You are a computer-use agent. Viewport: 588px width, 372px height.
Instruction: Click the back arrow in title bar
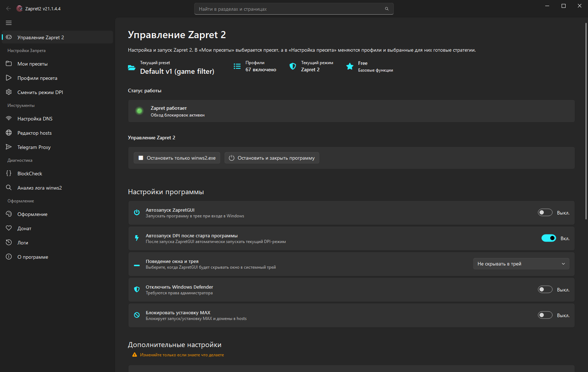(x=9, y=9)
